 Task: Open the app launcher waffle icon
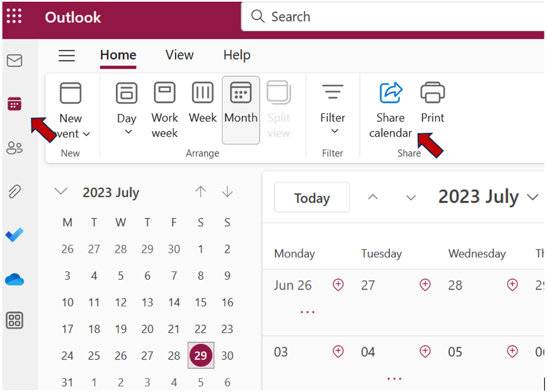pos(14,16)
